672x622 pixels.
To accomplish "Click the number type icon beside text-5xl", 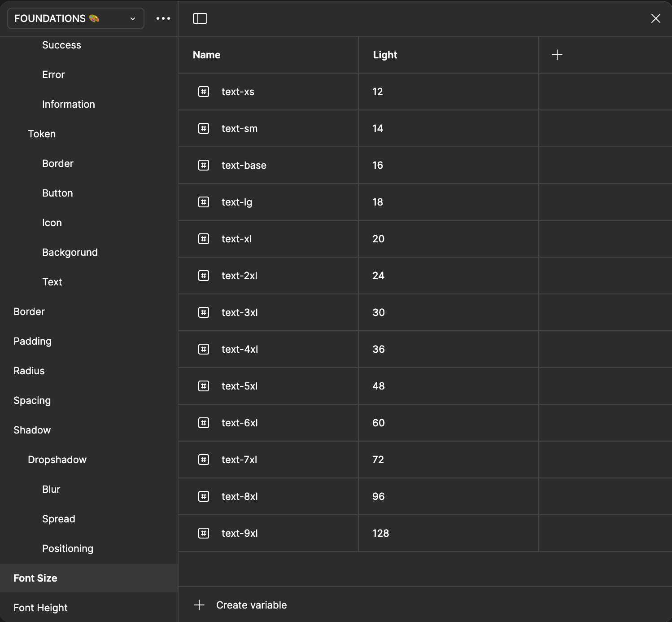I will [x=204, y=386].
